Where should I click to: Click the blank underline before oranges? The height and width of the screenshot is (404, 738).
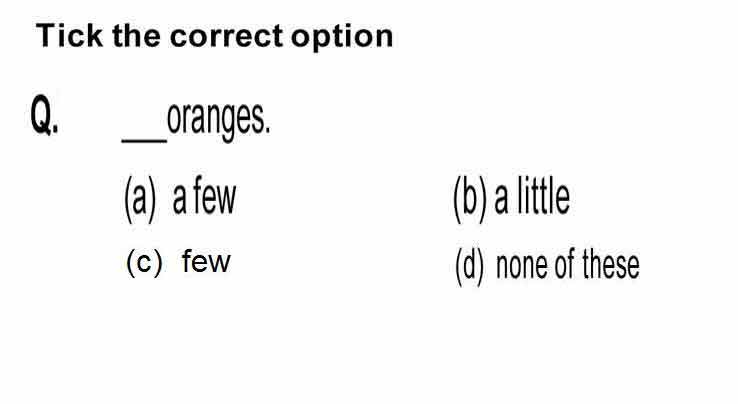coord(144,139)
